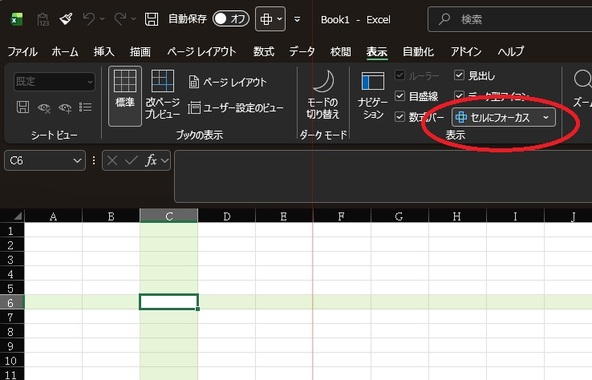Select the 標準 normal view button

coord(125,96)
